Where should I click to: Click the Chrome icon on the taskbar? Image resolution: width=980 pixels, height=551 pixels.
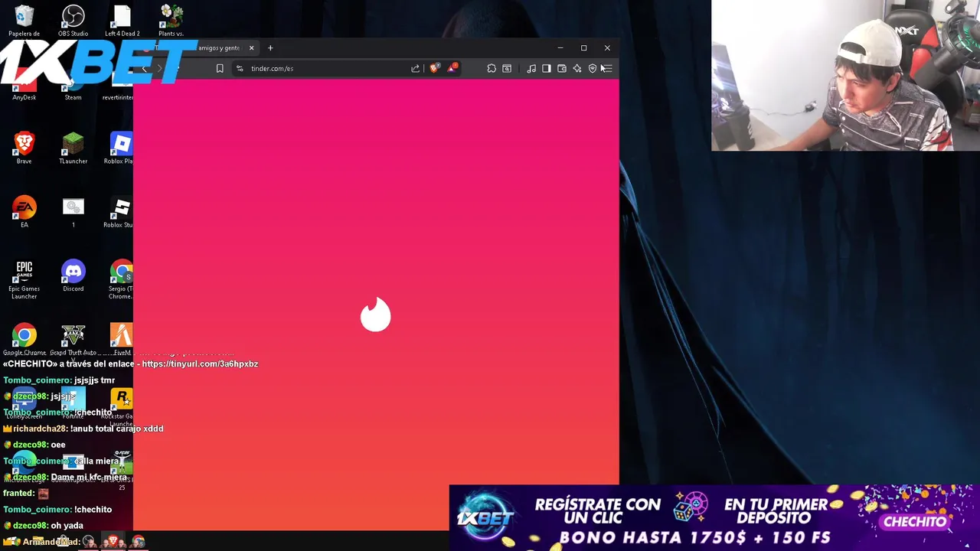(139, 542)
